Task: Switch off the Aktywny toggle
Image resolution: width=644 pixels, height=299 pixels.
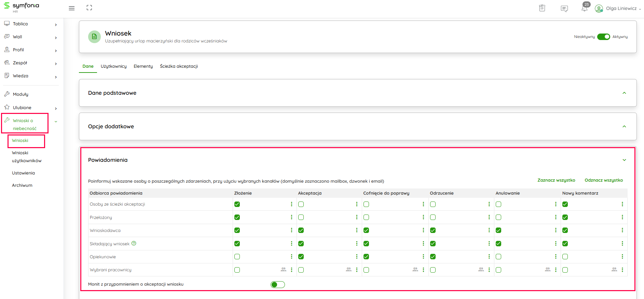Action: (x=603, y=37)
